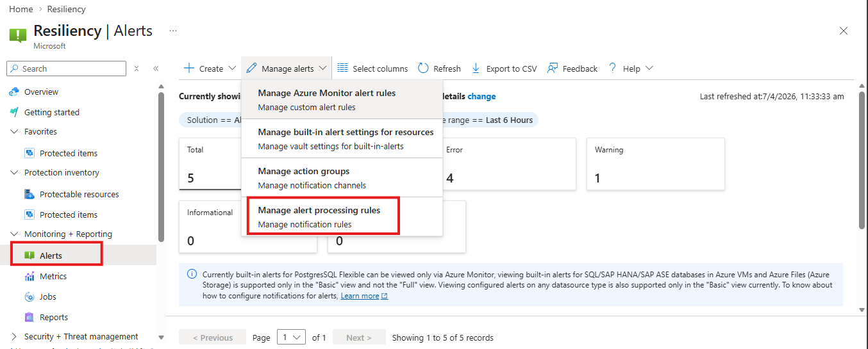Click the Metrics chart icon

(x=29, y=276)
